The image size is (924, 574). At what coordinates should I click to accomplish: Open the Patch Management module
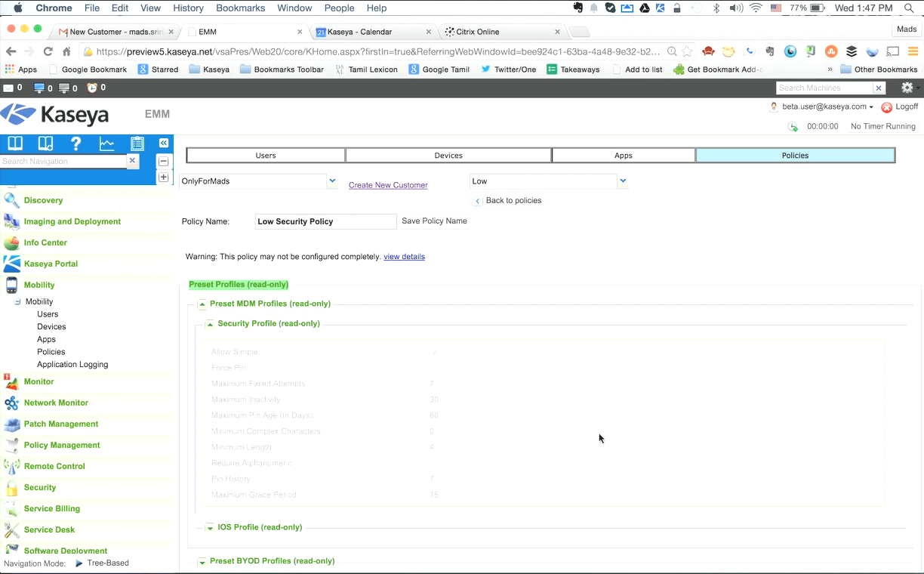tap(61, 424)
